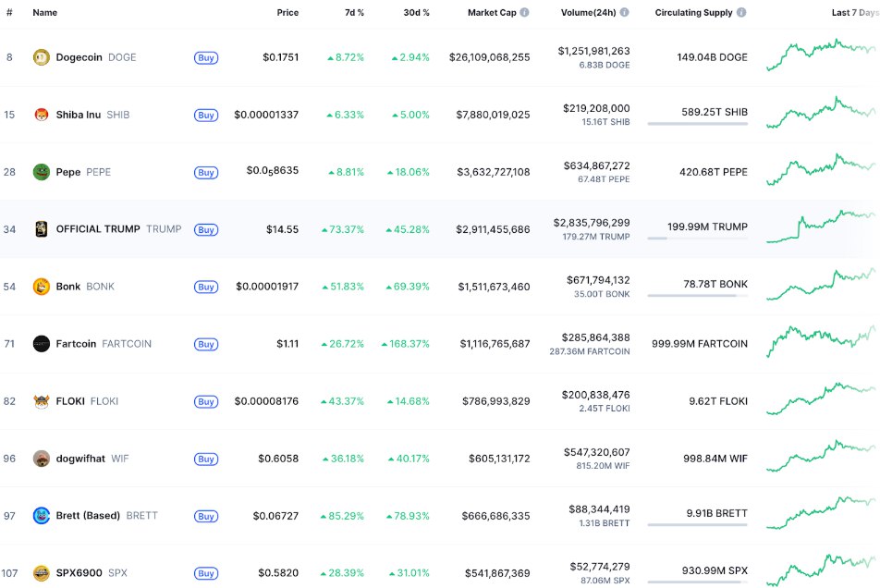The height and width of the screenshot is (588, 880).
Task: Click the Buy button for Dogecoin
Action: click(x=206, y=58)
